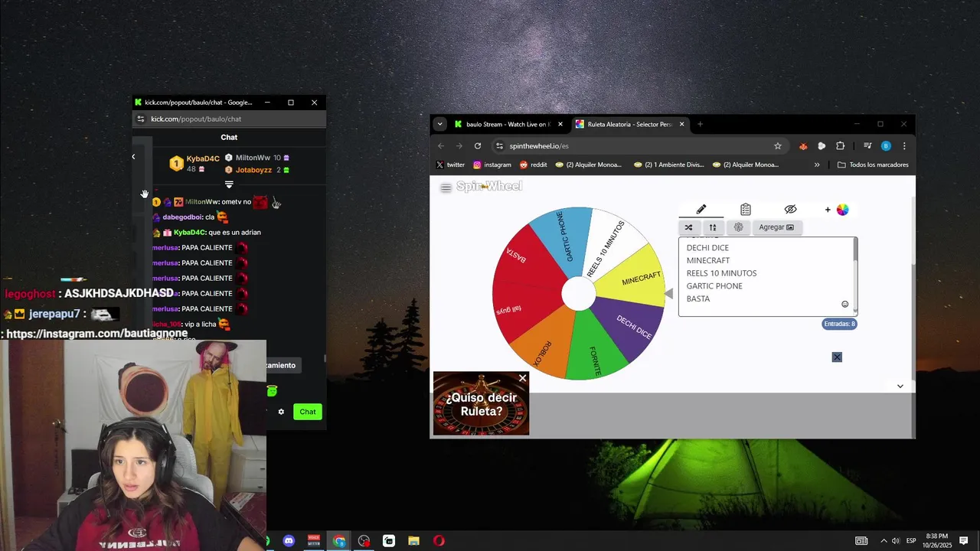
Task: Click username Jotaboyzz in the leaderboard
Action: pos(253,170)
